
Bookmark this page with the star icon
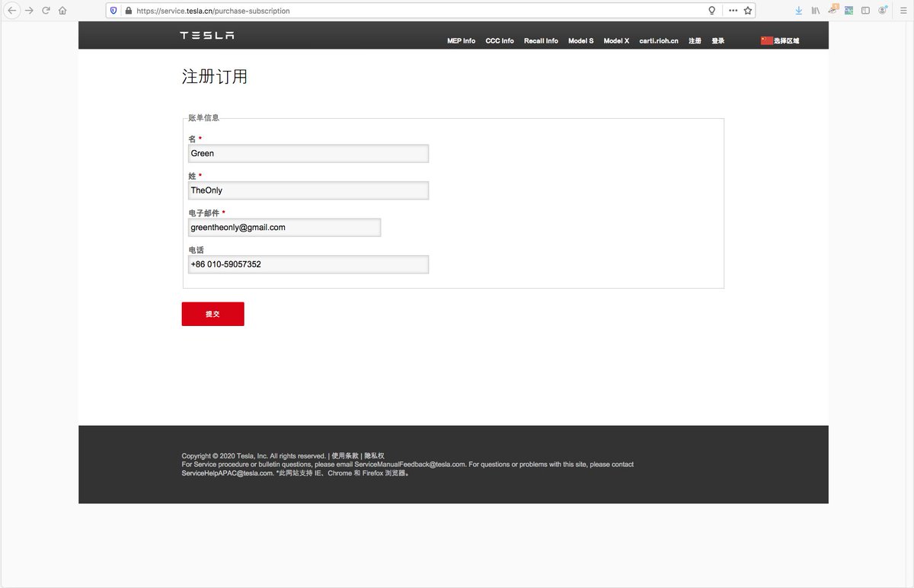pos(748,11)
